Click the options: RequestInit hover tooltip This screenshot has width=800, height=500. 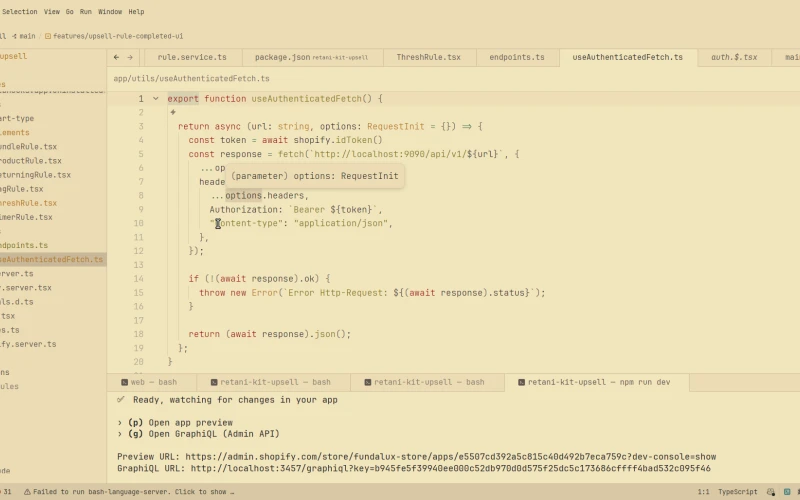(315, 176)
